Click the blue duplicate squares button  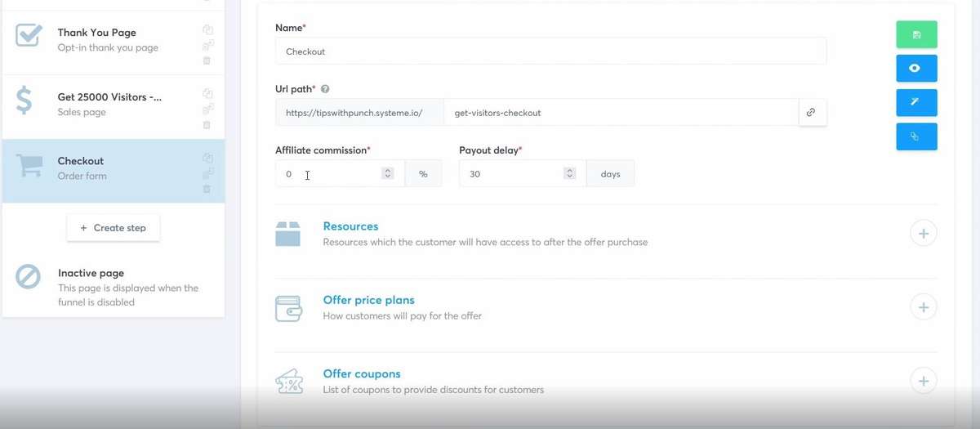point(916,136)
